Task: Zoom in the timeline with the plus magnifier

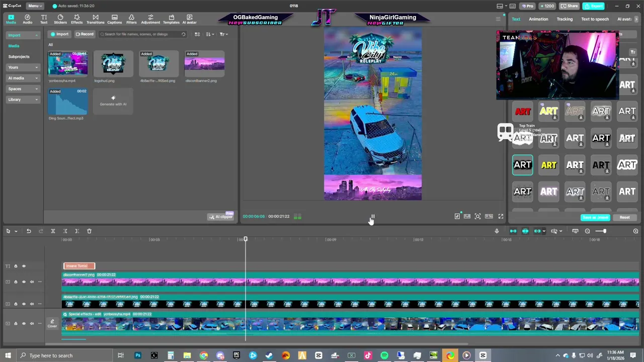Action: [x=635, y=231]
